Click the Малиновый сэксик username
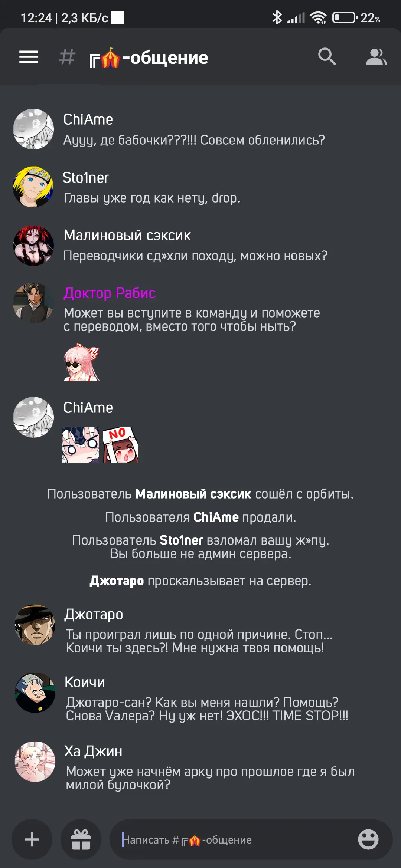The height and width of the screenshot is (868, 401). (127, 235)
